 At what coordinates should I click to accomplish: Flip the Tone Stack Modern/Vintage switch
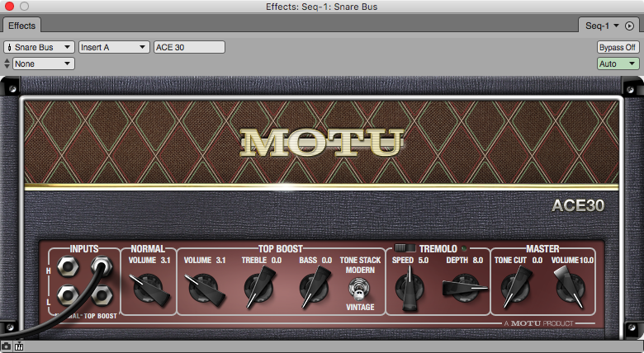tap(359, 289)
